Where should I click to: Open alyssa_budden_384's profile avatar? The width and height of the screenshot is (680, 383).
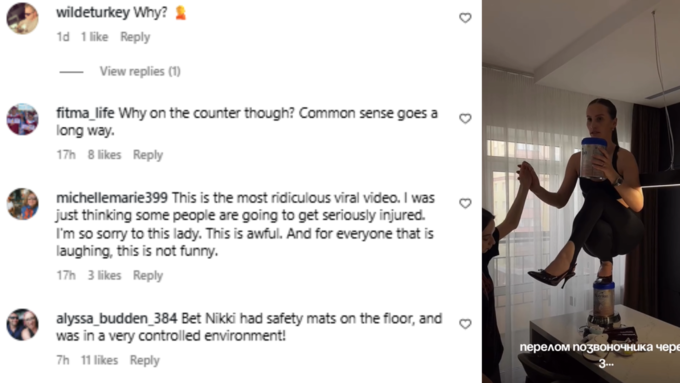click(x=23, y=324)
